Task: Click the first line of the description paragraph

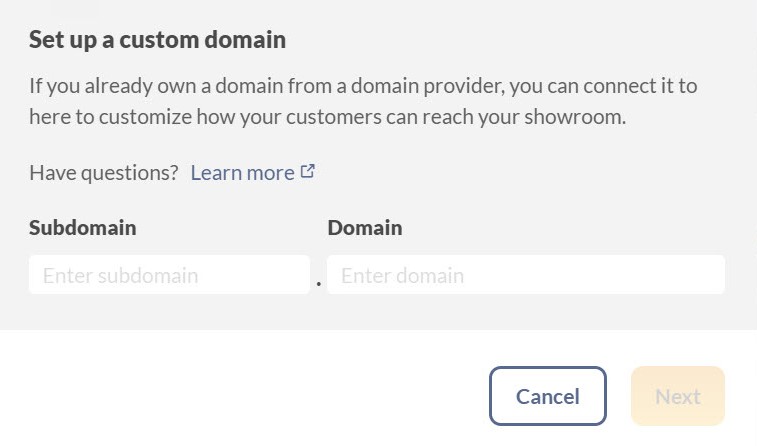Action: 363,86
